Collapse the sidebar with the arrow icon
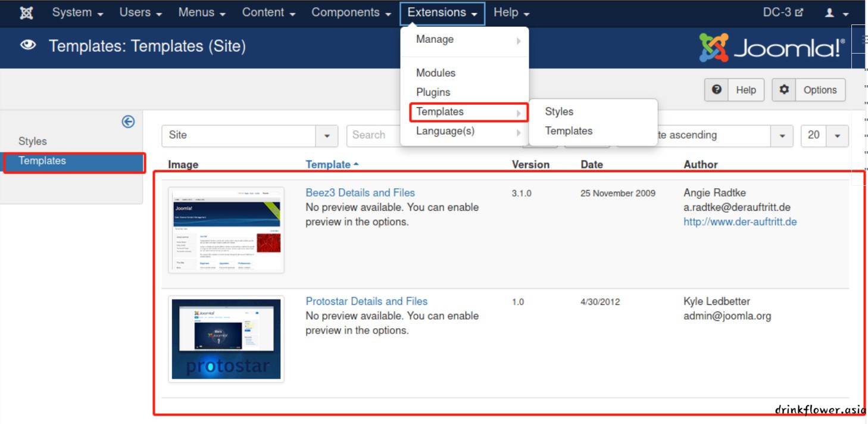This screenshot has height=424, width=868. coord(128,121)
